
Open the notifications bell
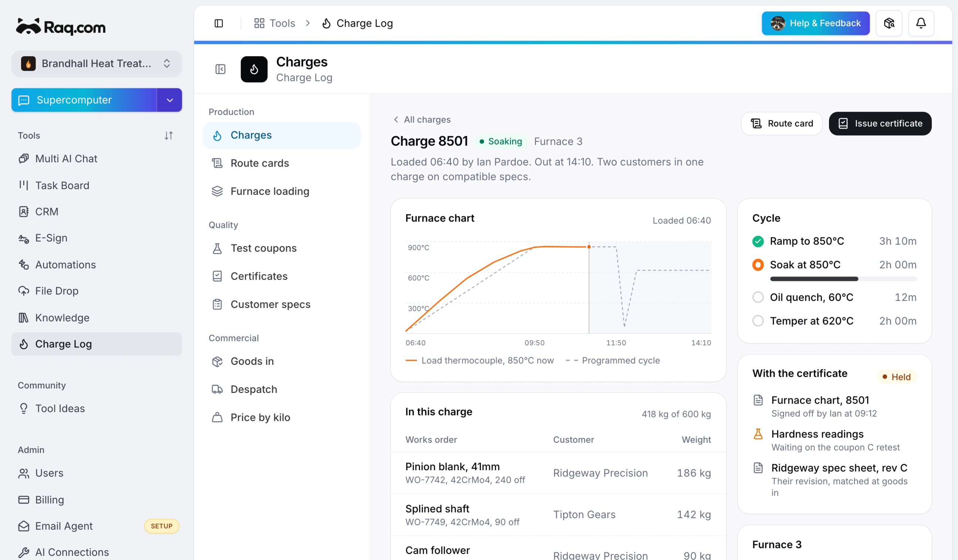pos(921,23)
